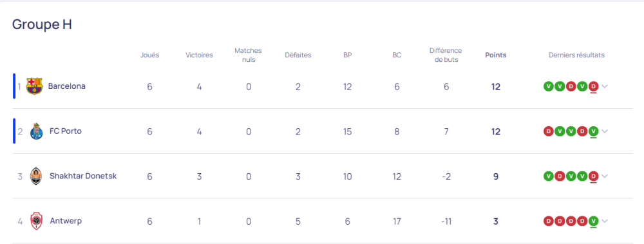Expand FC Porto's recent results chevron
This screenshot has width=644, height=244.
coord(605,131)
